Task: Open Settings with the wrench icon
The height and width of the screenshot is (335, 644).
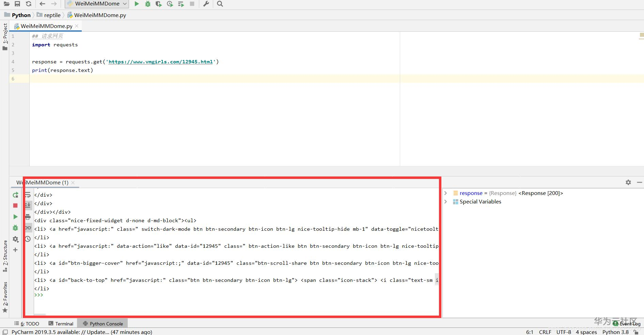Action: click(206, 4)
